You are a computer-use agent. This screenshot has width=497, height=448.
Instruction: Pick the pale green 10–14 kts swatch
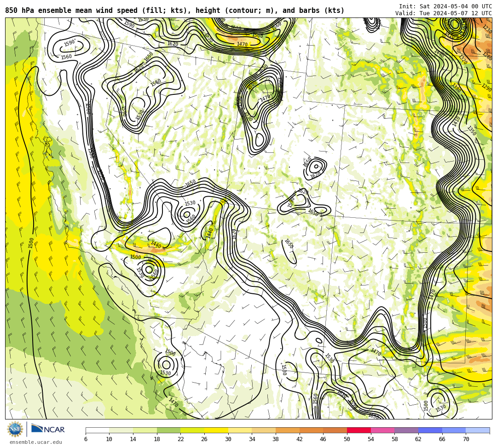pos(121,430)
